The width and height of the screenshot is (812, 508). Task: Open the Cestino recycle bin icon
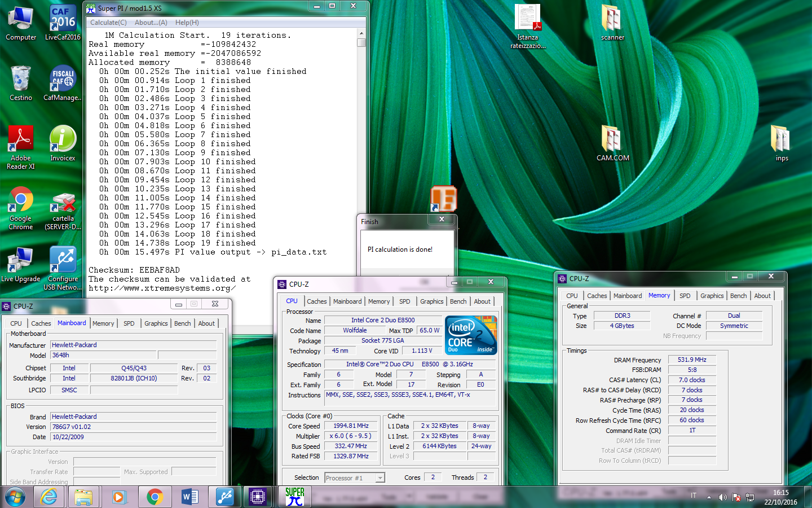[x=21, y=84]
